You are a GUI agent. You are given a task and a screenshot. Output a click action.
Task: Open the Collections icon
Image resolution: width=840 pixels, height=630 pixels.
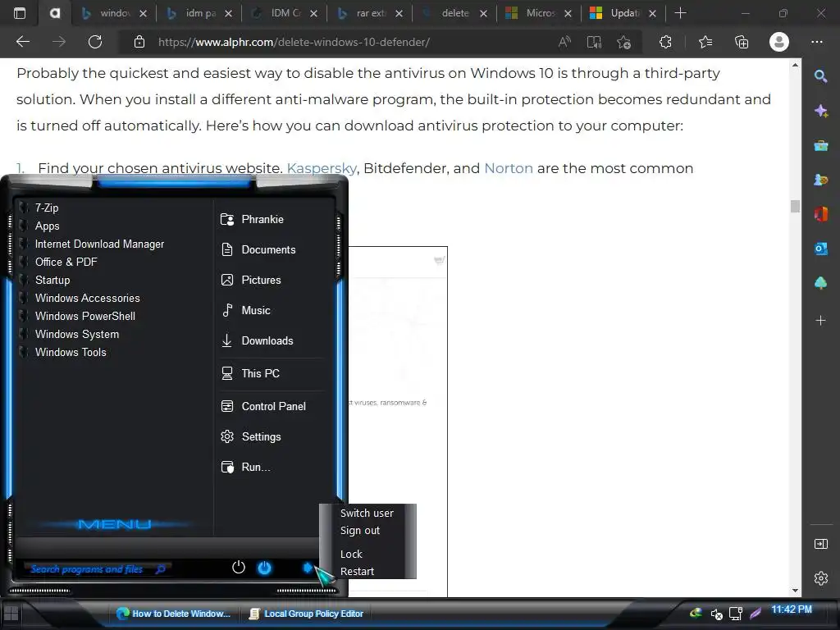[742, 42]
